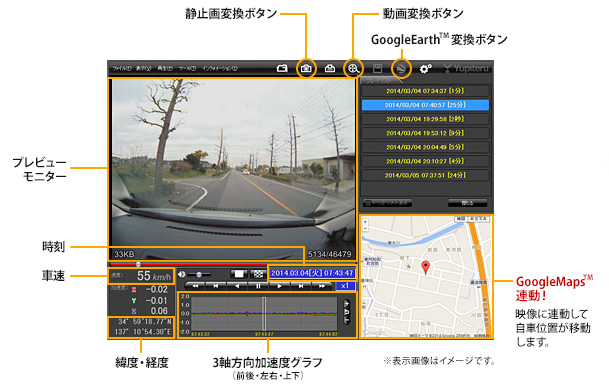This screenshot has width=609, height=388.
Task: Click the close button below the playlist
Action: (x=467, y=203)
